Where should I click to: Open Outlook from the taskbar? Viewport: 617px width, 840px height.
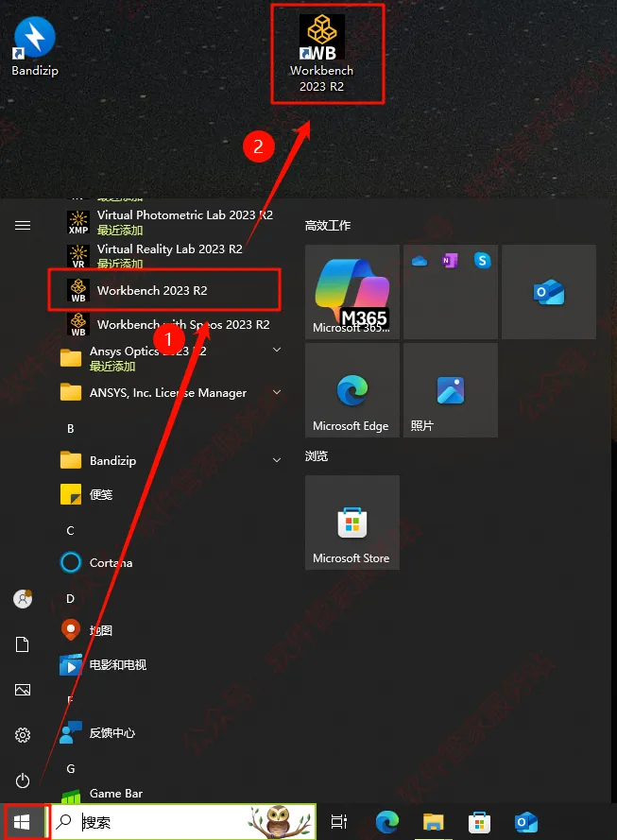pos(526,822)
